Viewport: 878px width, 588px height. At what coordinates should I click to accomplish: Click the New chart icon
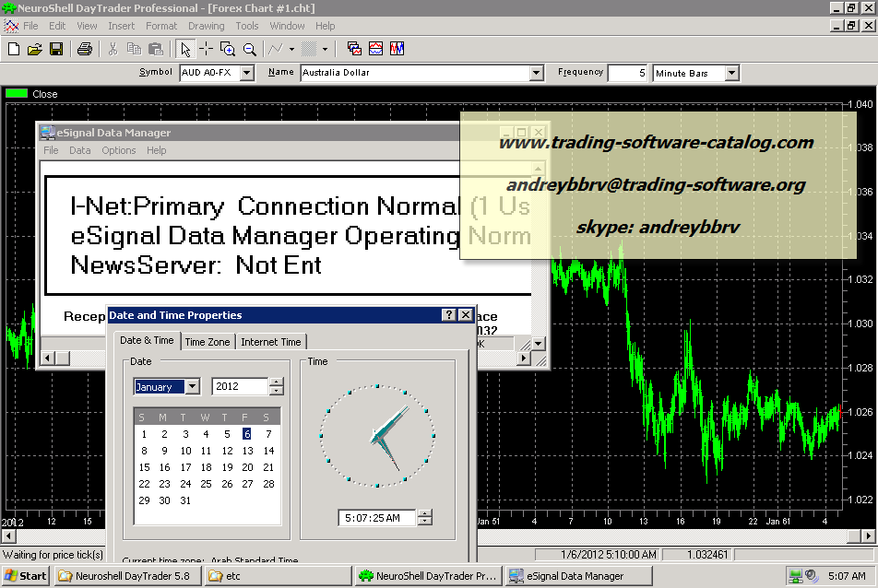pos(14,49)
